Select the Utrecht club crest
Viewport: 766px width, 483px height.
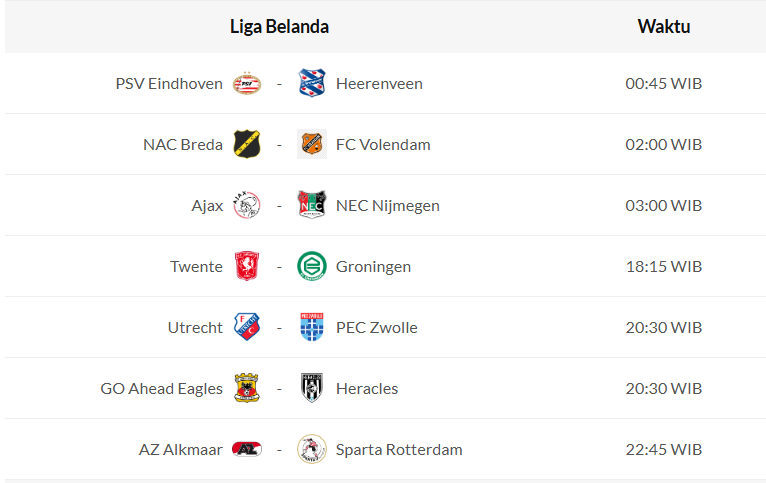tap(247, 327)
